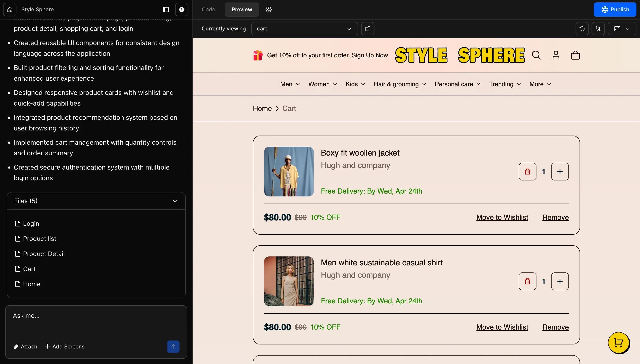The image size is (640, 364).
Task: Click the Men white sustainable casual shirt title
Action: [x=382, y=262]
